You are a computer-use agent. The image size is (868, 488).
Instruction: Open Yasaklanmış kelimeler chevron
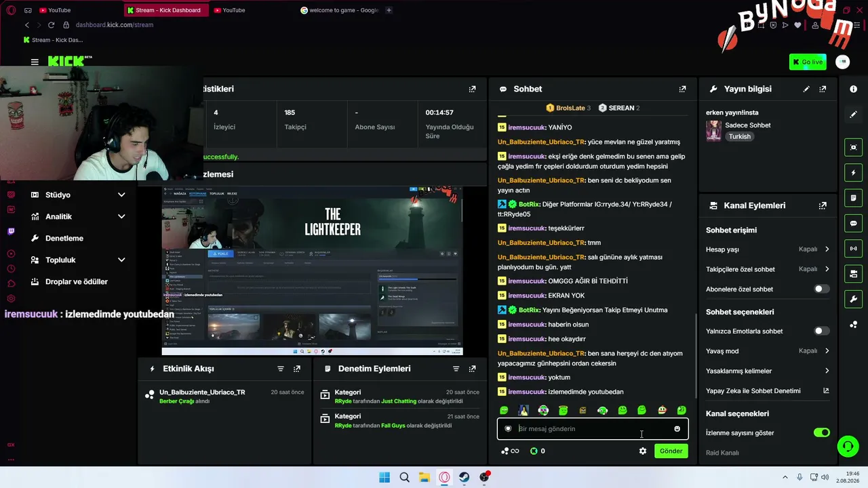point(827,371)
